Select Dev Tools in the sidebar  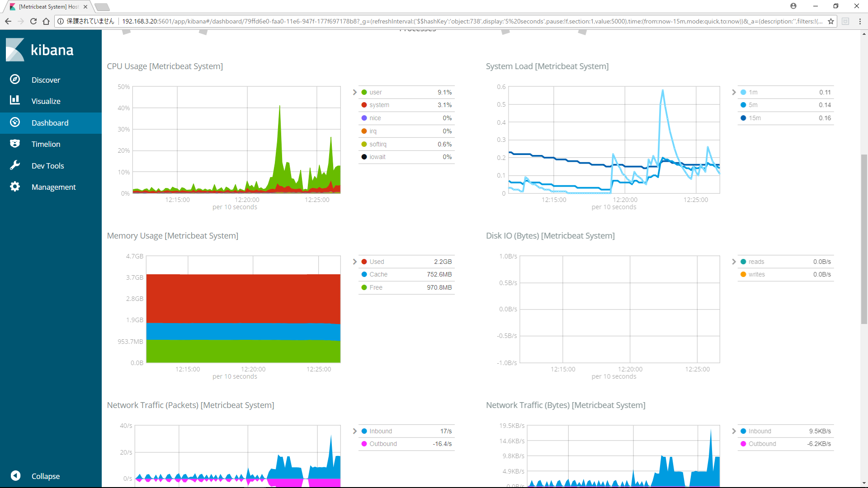48,165
